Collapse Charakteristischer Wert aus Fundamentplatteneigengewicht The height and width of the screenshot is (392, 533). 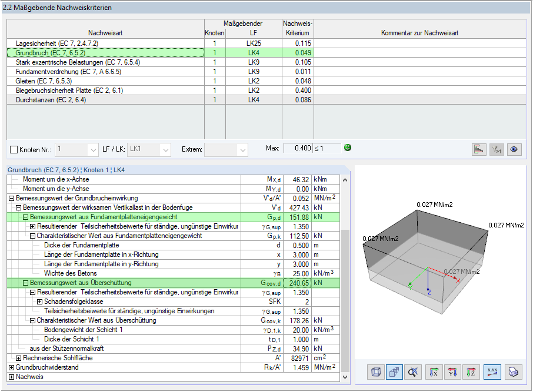point(32,236)
